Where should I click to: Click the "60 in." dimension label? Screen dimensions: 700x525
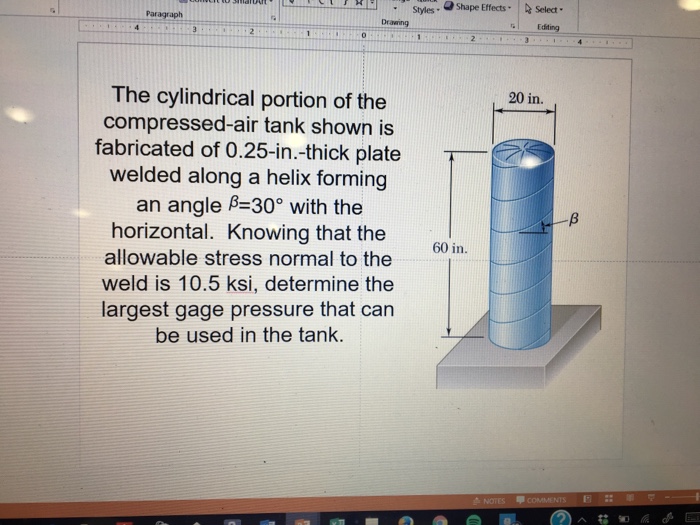[x=450, y=248]
